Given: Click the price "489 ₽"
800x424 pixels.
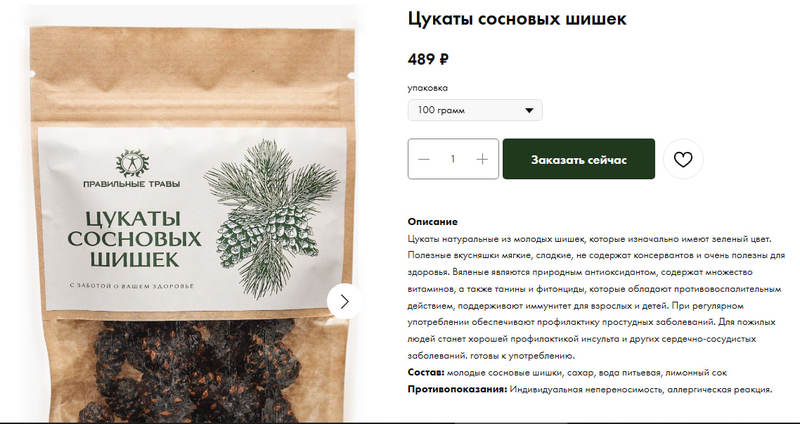Looking at the screenshot, I should pos(428,59).
